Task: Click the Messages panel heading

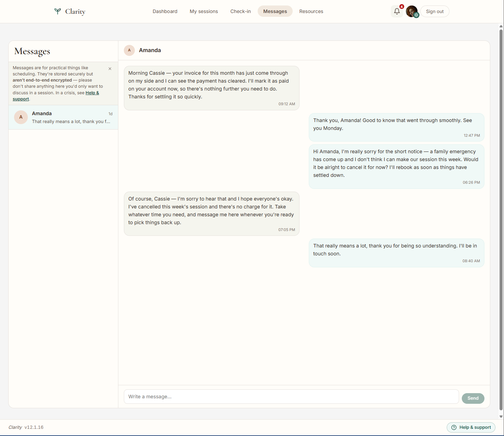Action: point(32,51)
